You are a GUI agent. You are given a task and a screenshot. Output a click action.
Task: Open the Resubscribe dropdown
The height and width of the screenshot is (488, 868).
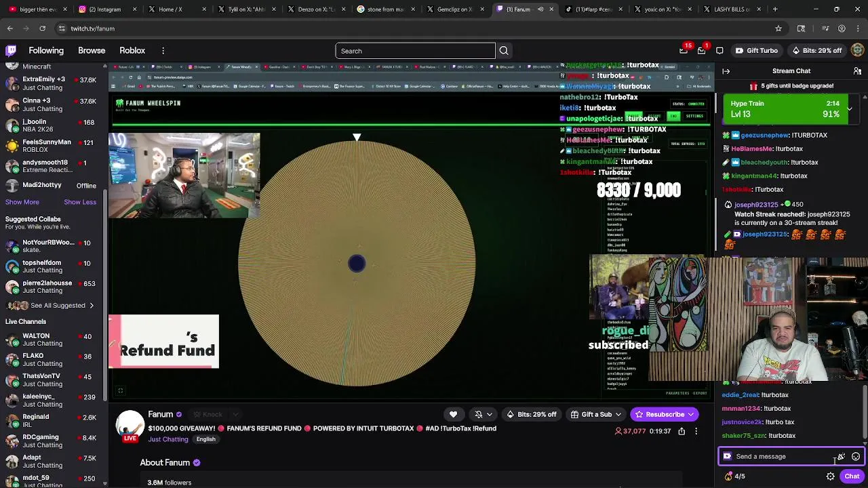(x=665, y=414)
